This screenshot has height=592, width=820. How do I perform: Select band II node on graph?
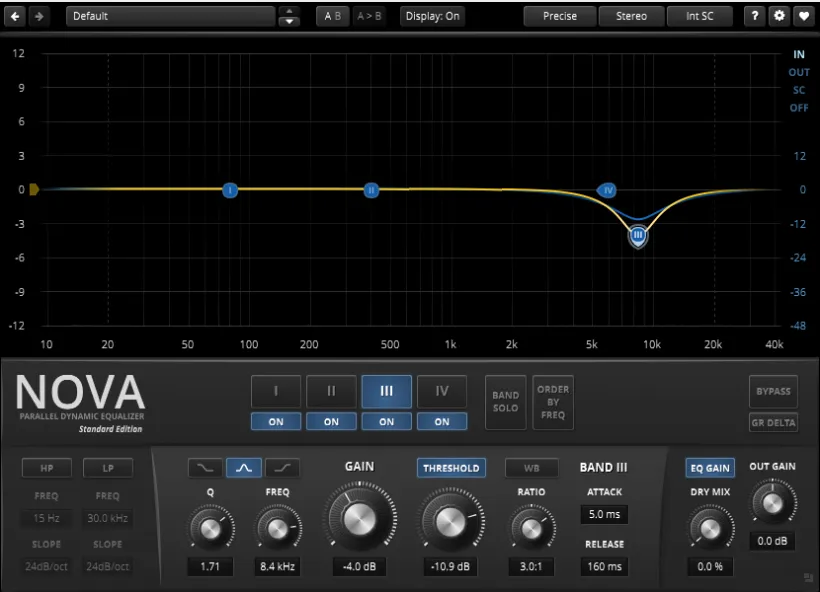[371, 190]
